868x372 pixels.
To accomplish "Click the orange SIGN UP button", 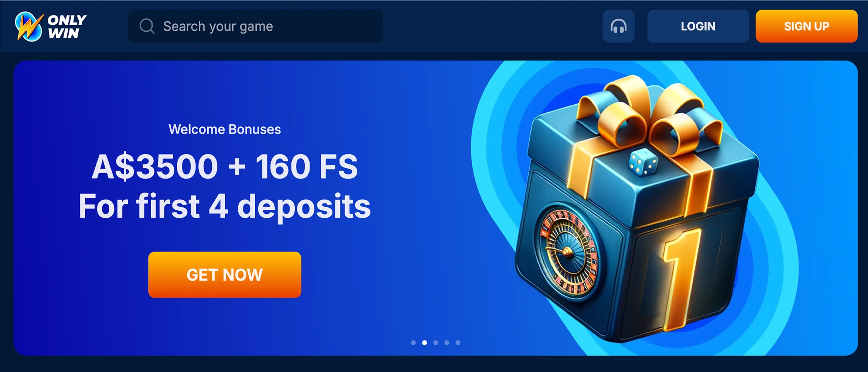I will [x=806, y=26].
